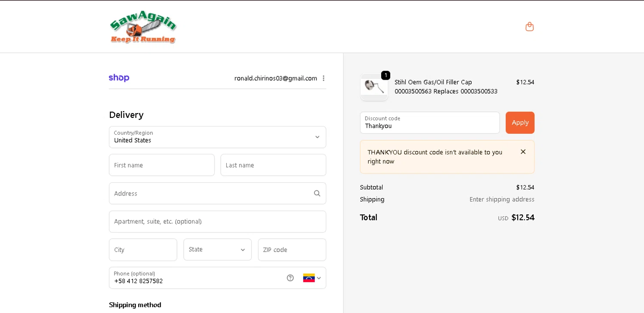The width and height of the screenshot is (644, 313).
Task: Click the Shipping method heading
Action: click(x=135, y=305)
